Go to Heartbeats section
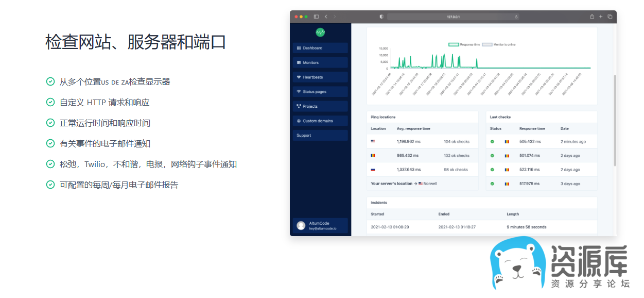Viewport: 644px width, 298px height. point(320,77)
